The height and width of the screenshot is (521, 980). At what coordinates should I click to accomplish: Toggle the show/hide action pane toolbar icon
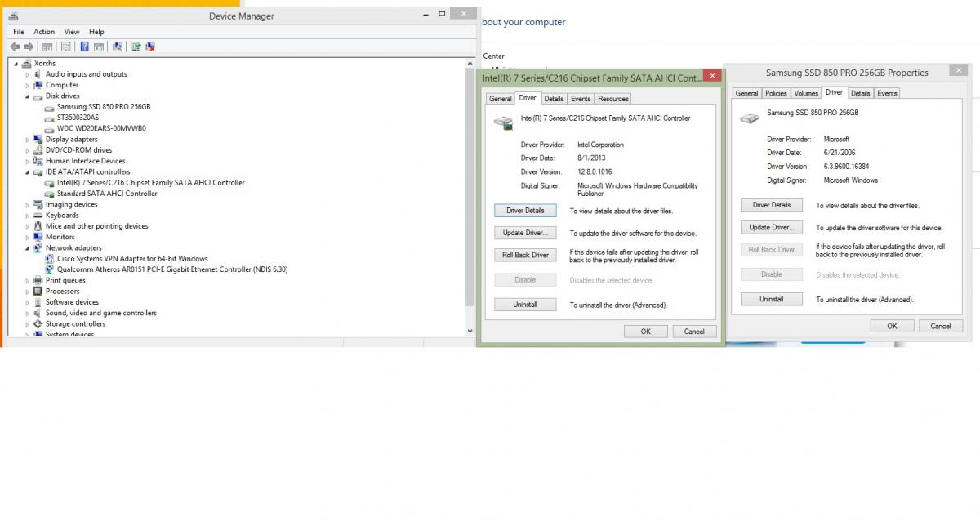[99, 47]
